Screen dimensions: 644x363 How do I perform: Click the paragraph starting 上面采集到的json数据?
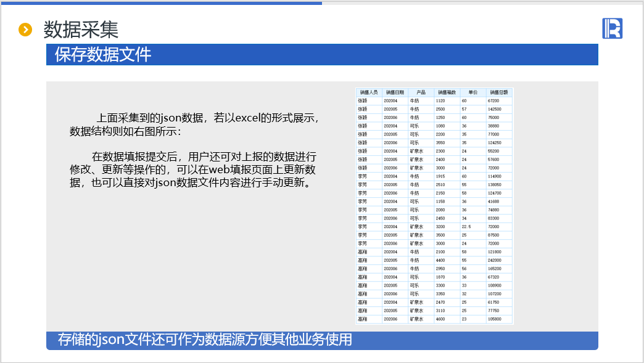tap(195, 124)
